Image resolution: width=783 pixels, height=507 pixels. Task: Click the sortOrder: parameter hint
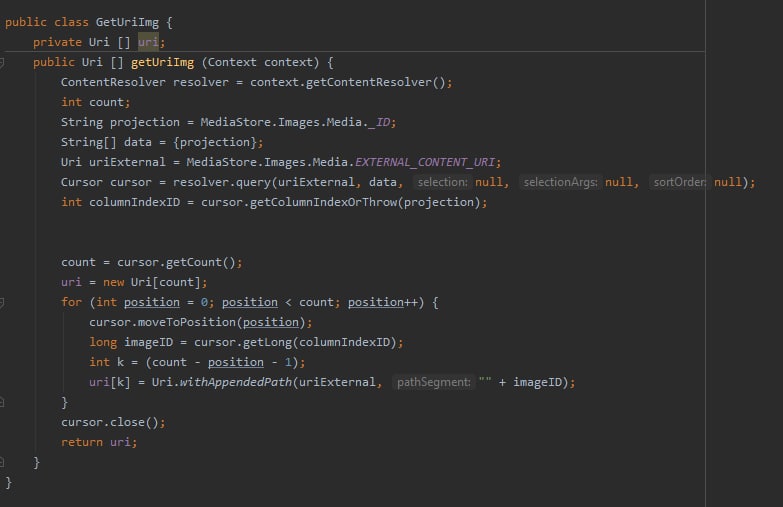coord(680,182)
